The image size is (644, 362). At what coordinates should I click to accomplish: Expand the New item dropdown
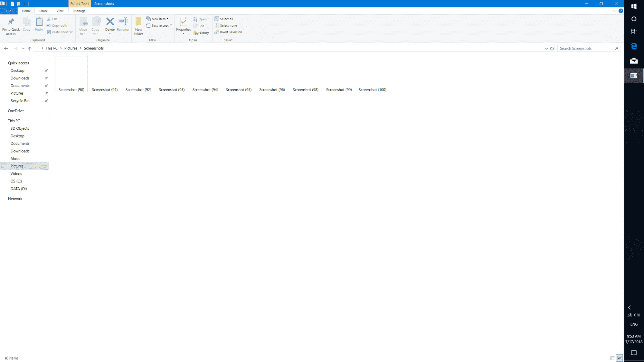click(167, 19)
